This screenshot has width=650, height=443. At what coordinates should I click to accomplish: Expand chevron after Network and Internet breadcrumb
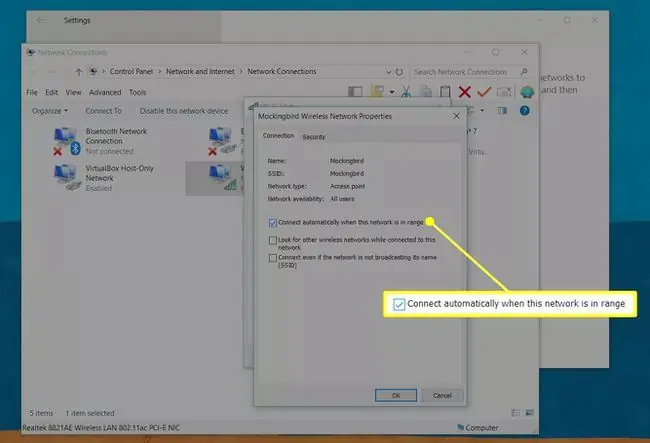point(241,72)
